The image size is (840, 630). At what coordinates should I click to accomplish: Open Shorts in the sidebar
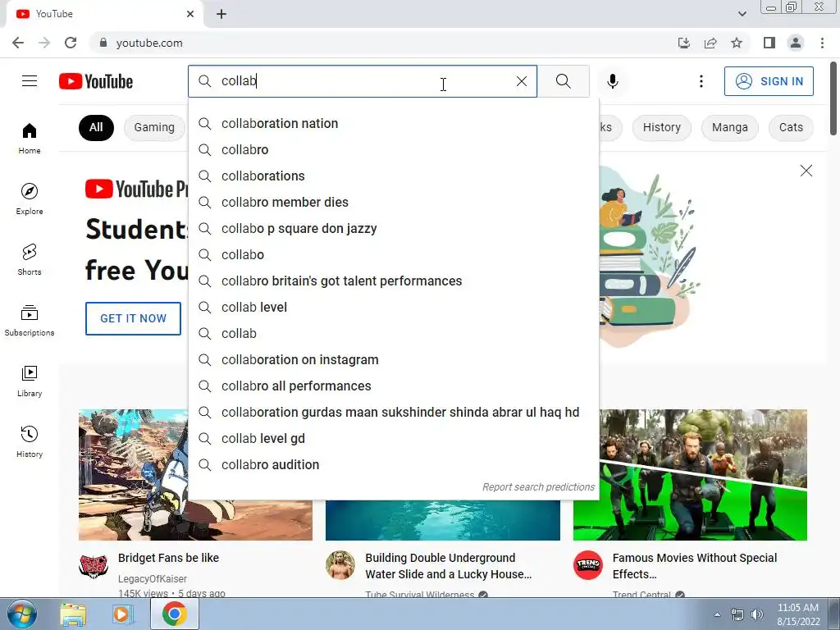30,260
